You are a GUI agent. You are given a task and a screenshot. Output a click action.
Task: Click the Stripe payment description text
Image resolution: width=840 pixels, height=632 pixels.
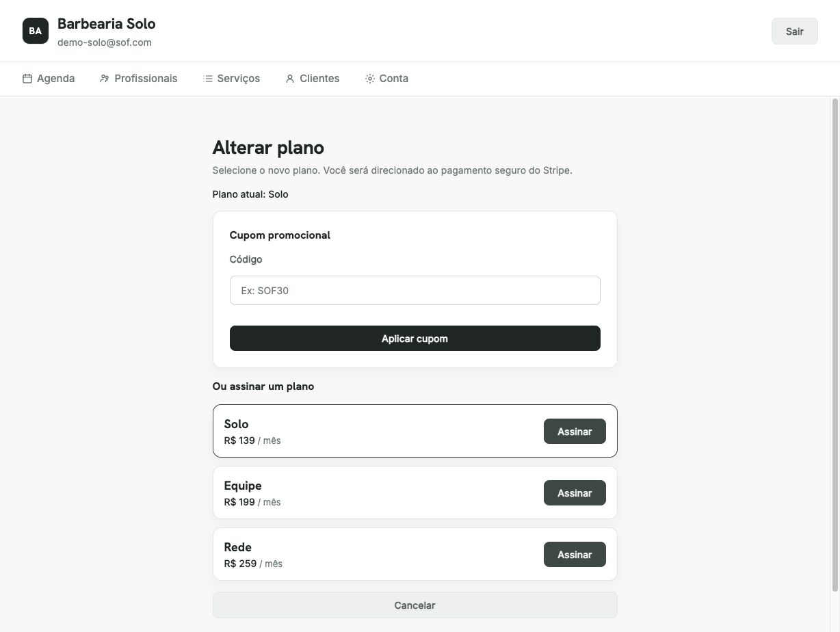393,170
